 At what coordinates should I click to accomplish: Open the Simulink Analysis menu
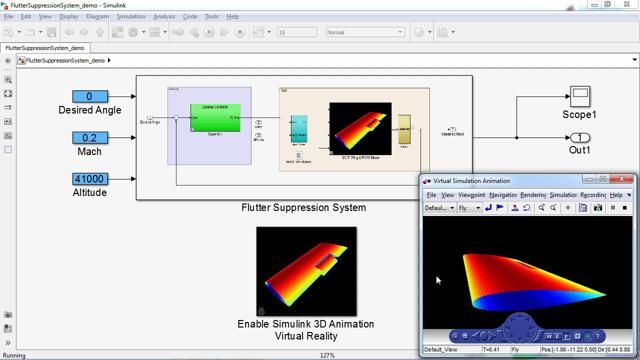click(x=164, y=17)
